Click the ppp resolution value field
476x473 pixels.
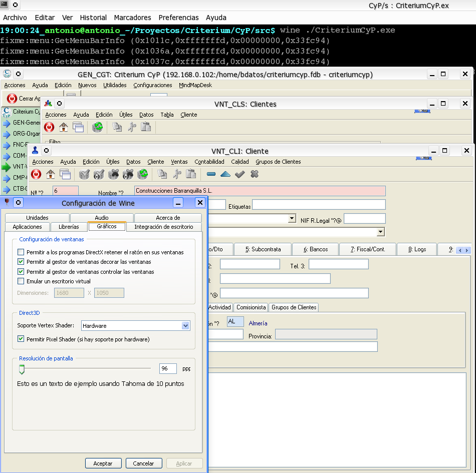[168, 368]
